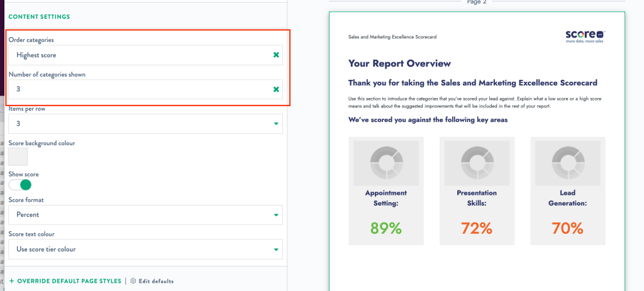Viewport: 644px width, 291px height.
Task: Pick the Score background colour swatch
Action: pyautogui.click(x=18, y=156)
